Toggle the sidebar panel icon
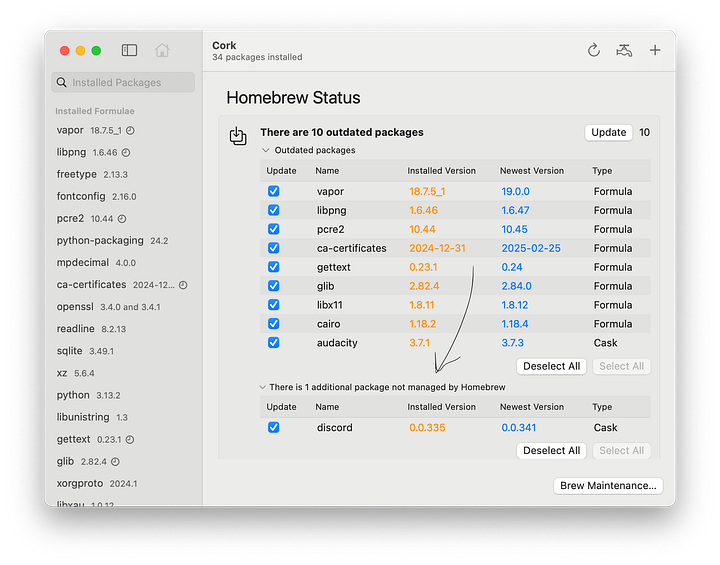 [x=129, y=50]
